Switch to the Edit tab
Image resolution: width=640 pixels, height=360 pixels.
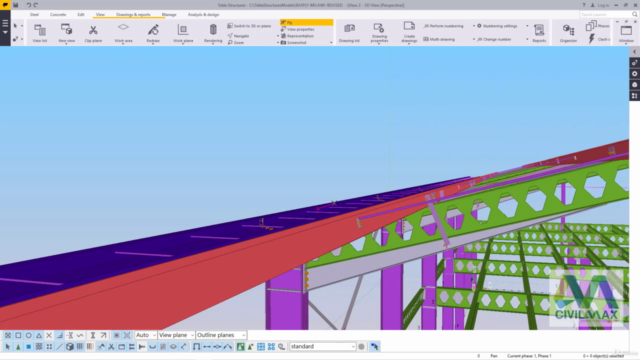point(81,14)
